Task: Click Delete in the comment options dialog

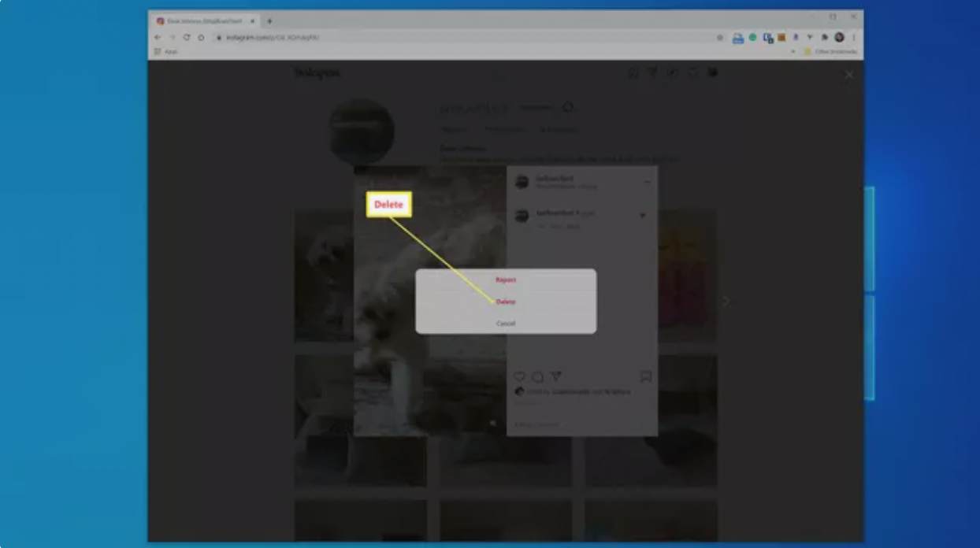Action: pos(506,302)
